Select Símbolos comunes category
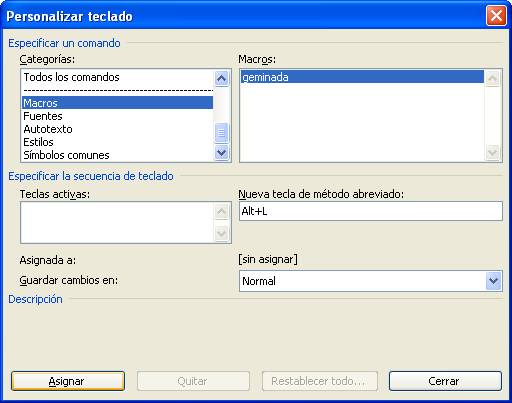This screenshot has height=403, width=512. point(118,155)
